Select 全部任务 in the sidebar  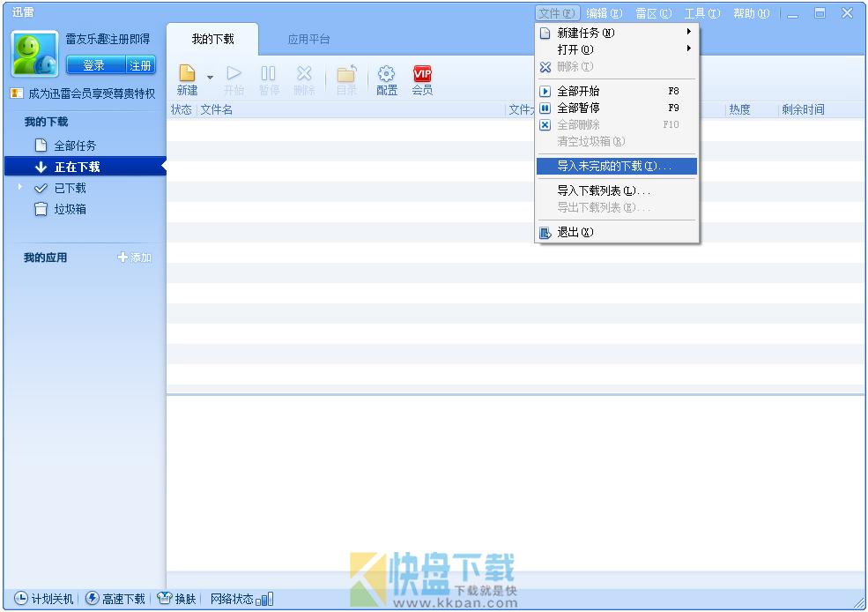pos(75,146)
